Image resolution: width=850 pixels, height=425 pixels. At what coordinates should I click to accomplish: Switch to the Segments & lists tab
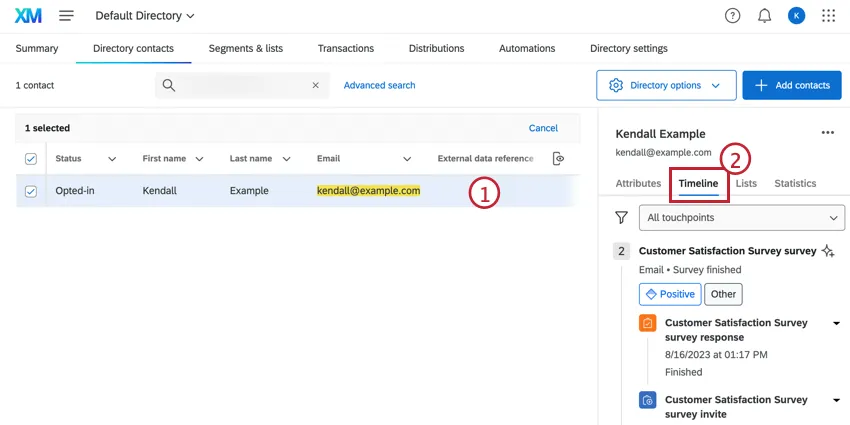[x=246, y=48]
